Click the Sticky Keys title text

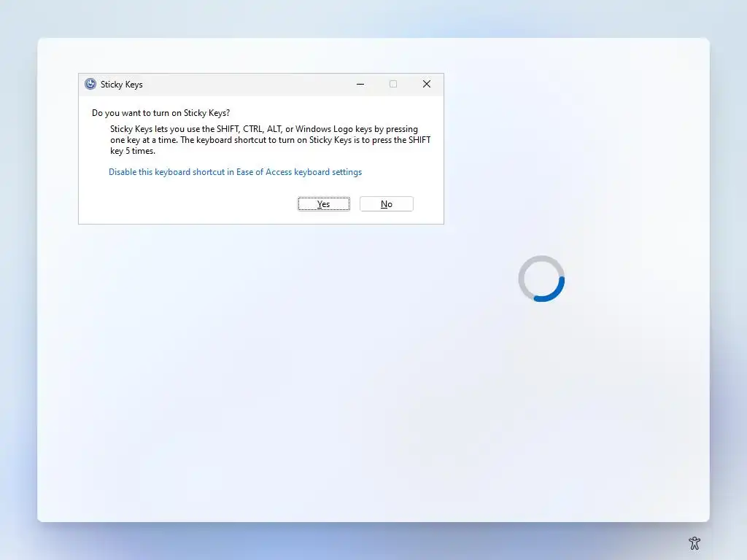click(122, 85)
